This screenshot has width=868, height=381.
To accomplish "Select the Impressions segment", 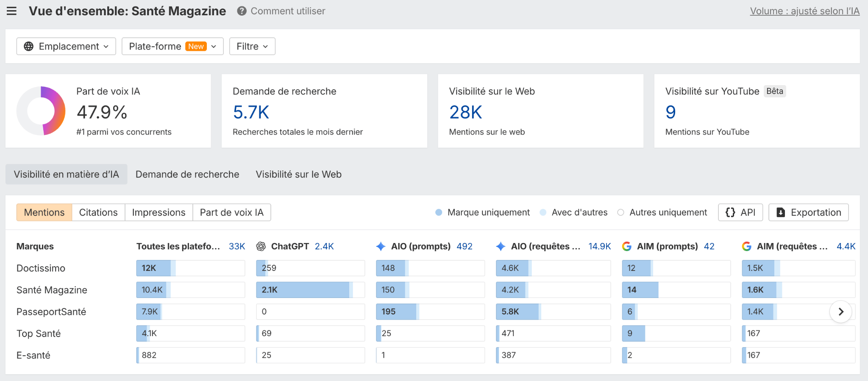I will [159, 212].
